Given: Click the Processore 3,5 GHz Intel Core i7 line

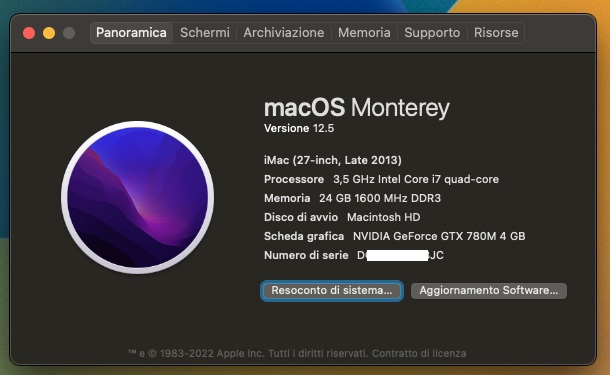Looking at the screenshot, I should click(x=381, y=179).
